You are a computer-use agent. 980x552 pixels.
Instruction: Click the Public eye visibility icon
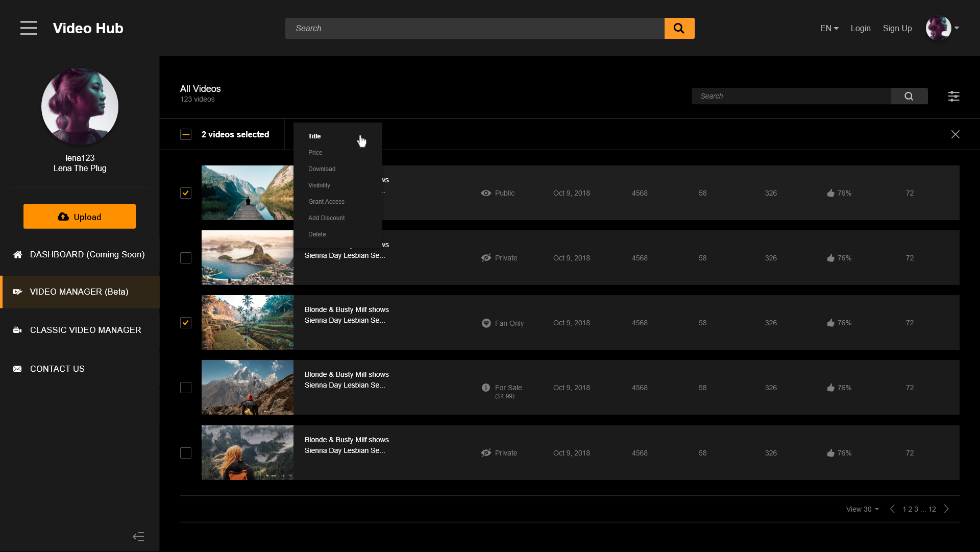pyautogui.click(x=486, y=193)
